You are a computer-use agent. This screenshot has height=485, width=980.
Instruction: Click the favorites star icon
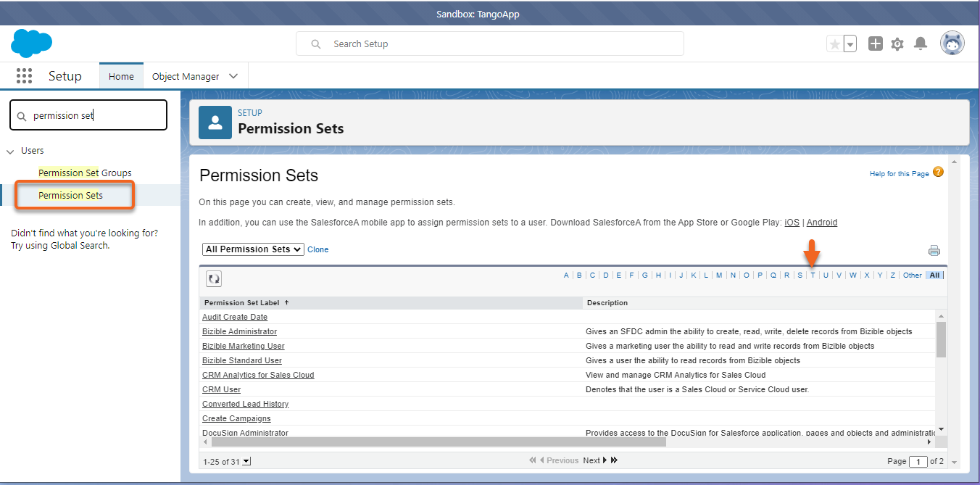click(834, 43)
